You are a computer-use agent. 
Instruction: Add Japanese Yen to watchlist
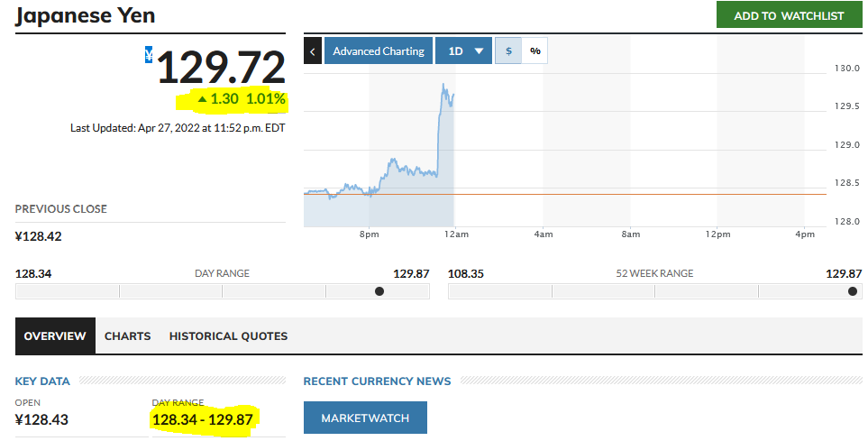(789, 15)
